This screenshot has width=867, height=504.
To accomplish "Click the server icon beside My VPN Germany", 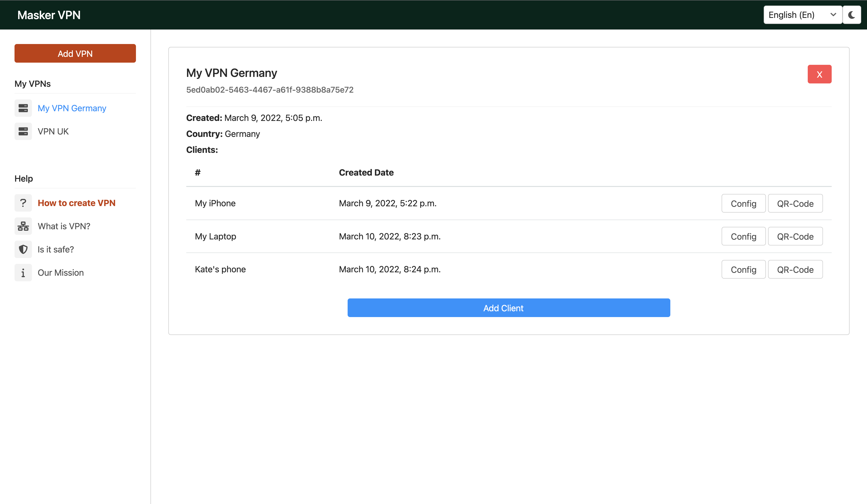I will (23, 108).
